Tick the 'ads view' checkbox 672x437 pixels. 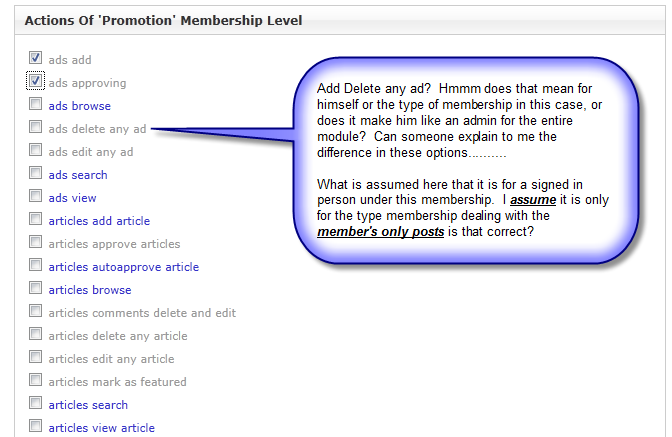[36, 197]
